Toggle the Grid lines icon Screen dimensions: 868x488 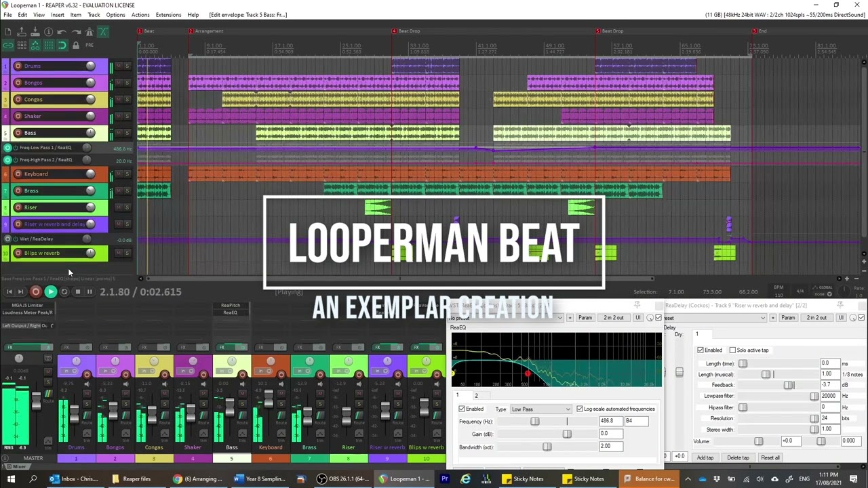tap(49, 45)
